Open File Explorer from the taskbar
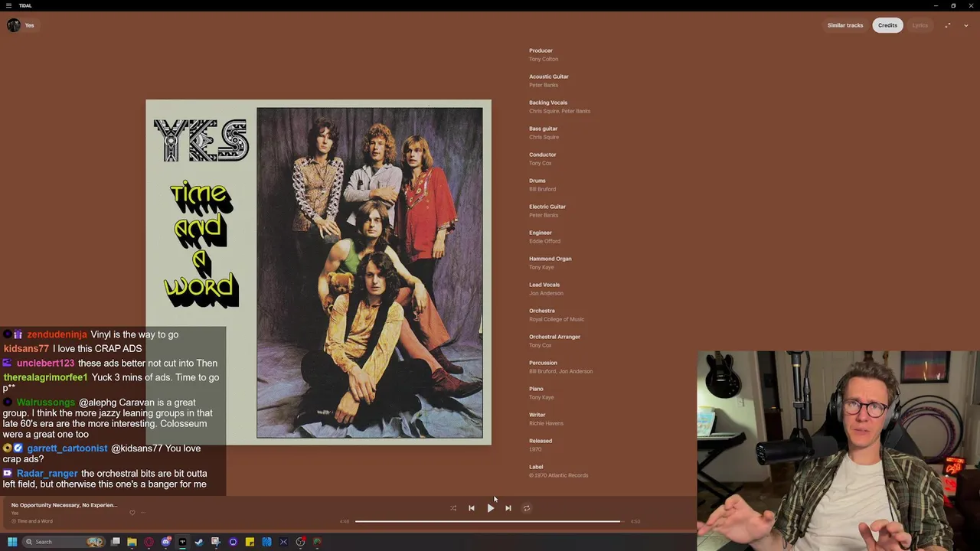980x551 pixels. (132, 542)
